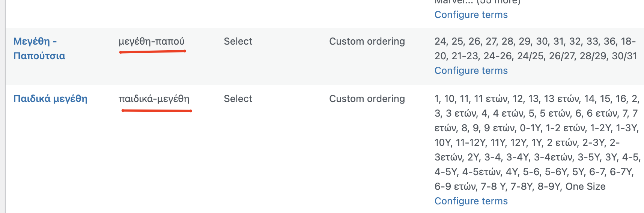This screenshot has height=213, width=644.
Task: Click the red underline beneath παιδικά-μεγέθη
Action: pyautogui.click(x=156, y=111)
